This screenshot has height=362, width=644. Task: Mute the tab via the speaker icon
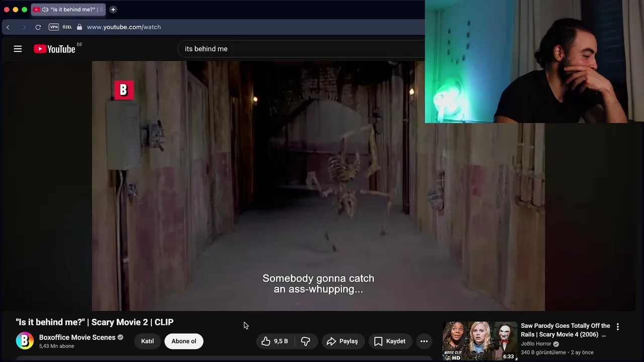pyautogui.click(x=45, y=10)
